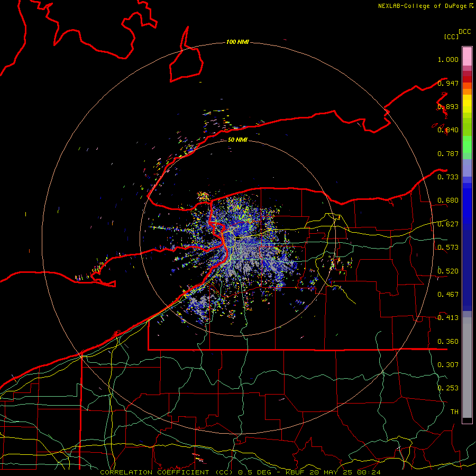476x476 pixels.
Task: Click the 0.520 scale label
Action: tap(448, 271)
